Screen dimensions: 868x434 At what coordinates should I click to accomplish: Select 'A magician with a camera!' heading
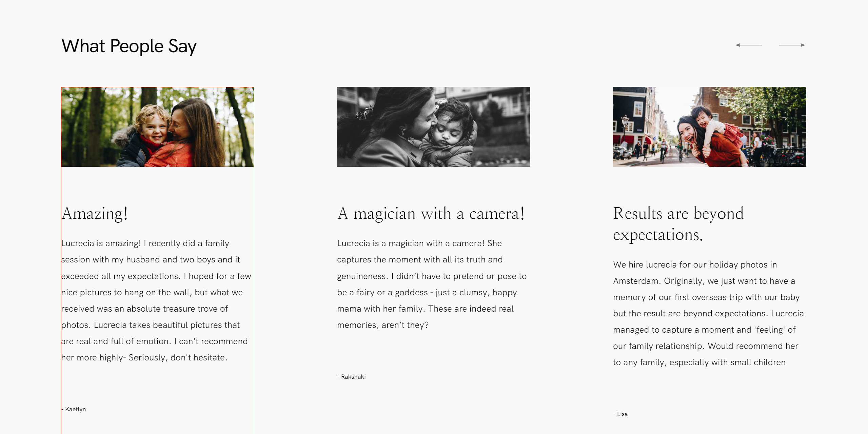click(431, 214)
